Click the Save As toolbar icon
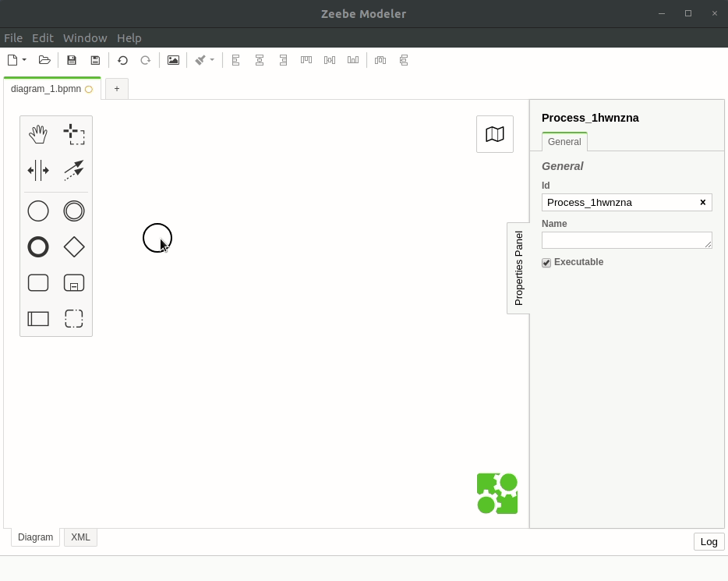Viewport: 728px width, 581px height. click(x=95, y=60)
